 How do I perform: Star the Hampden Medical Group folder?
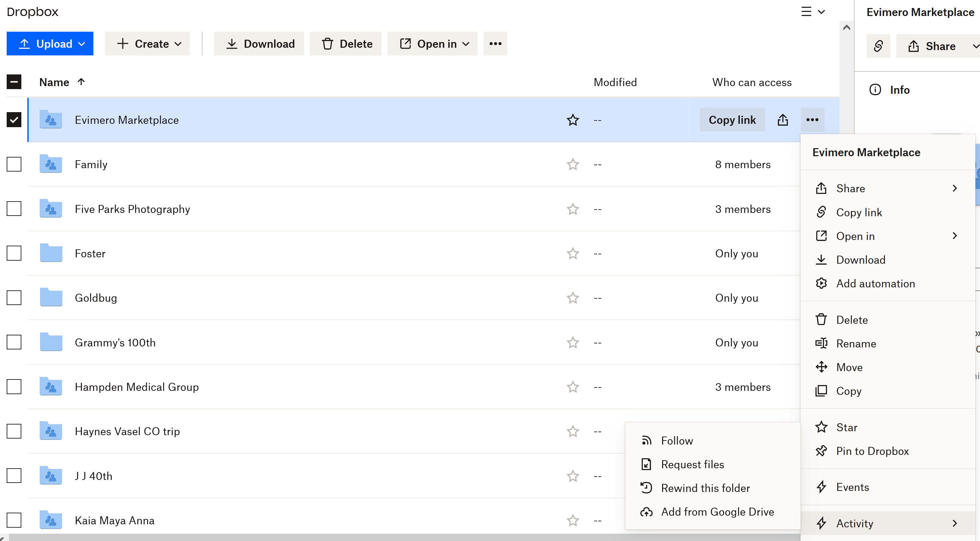[572, 387]
